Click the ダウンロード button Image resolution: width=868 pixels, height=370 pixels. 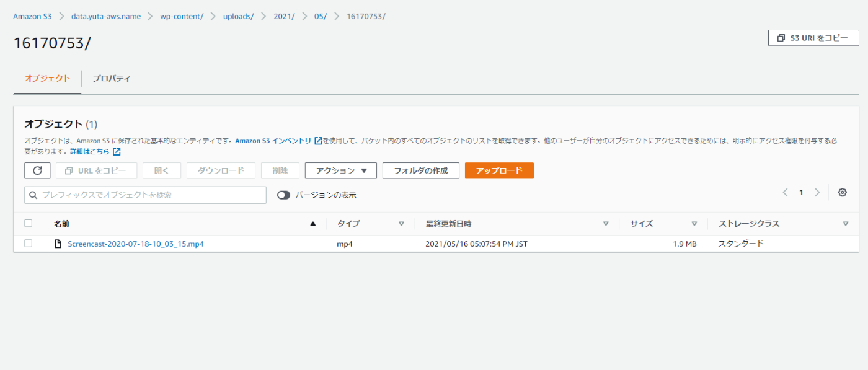coord(221,170)
